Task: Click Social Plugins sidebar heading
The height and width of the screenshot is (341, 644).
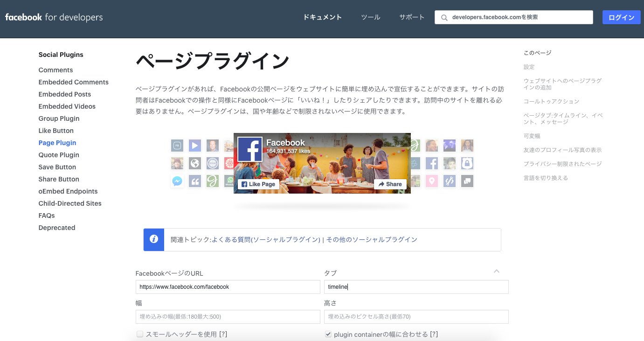Action: [61, 55]
